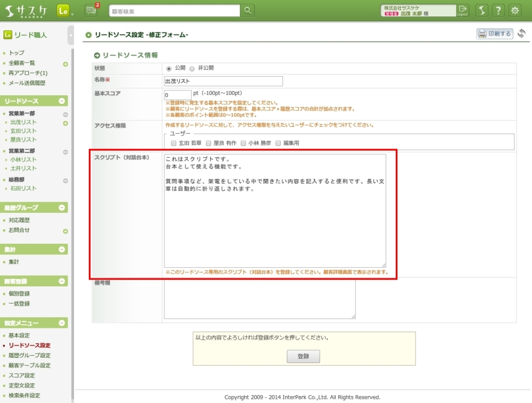
Task: Open 基本設定 menu item
Action: [x=19, y=335]
